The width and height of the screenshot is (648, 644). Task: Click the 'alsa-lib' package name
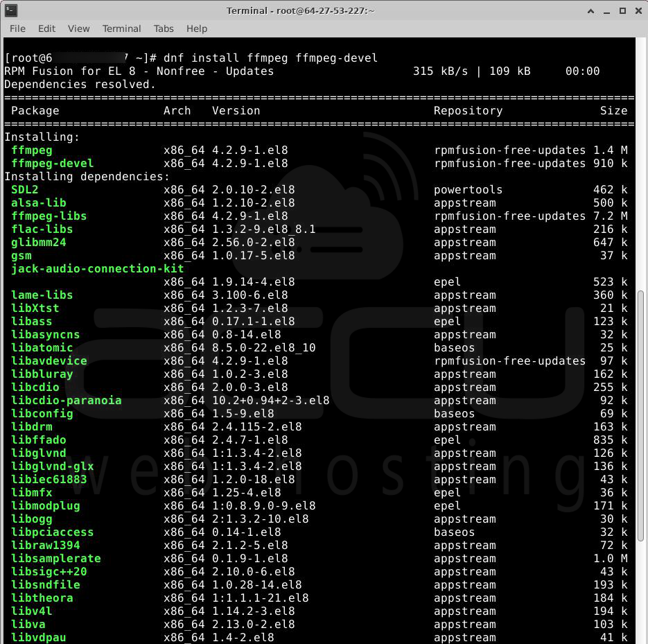point(38,203)
